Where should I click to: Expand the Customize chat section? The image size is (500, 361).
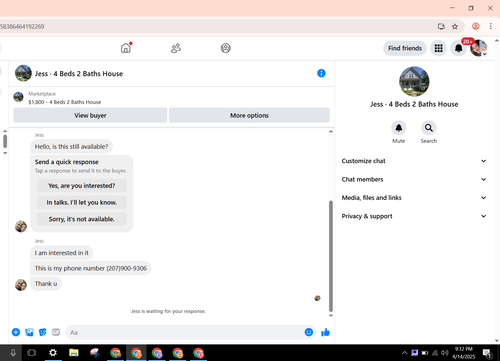tap(414, 161)
